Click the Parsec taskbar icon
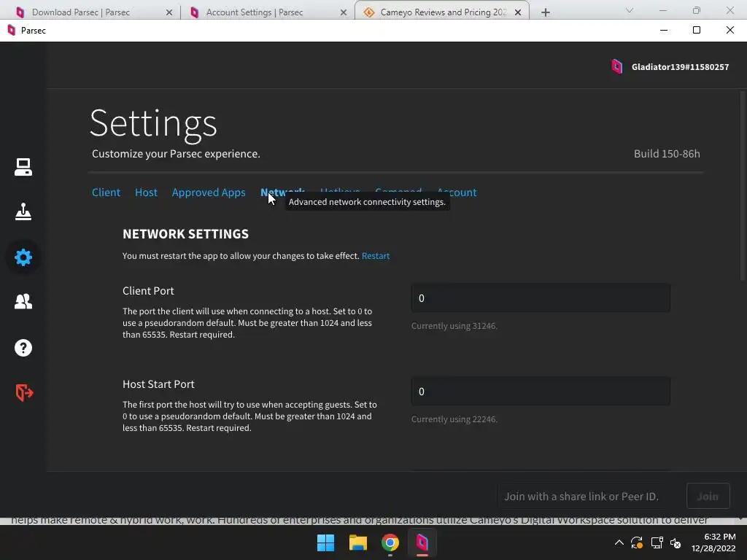The width and height of the screenshot is (747, 560). pyautogui.click(x=422, y=542)
